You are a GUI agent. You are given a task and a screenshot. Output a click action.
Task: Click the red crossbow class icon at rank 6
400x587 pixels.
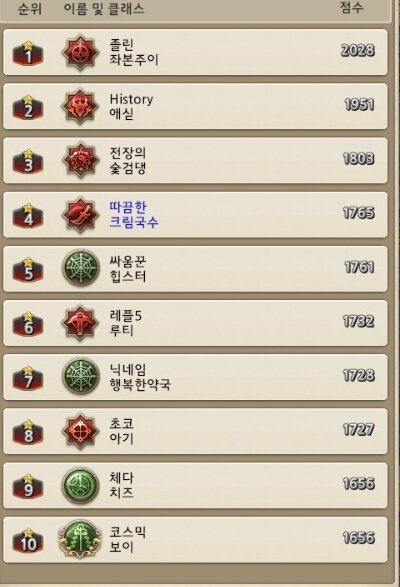[x=80, y=323]
